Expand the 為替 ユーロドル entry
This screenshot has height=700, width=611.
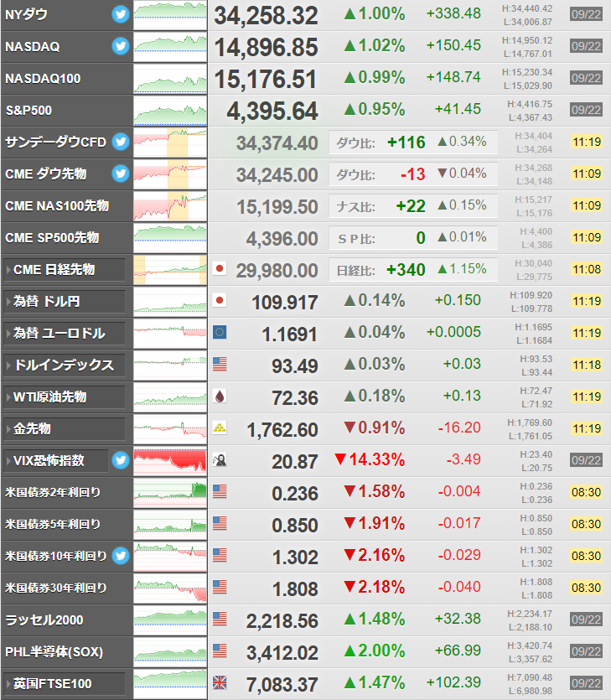click(x=65, y=333)
